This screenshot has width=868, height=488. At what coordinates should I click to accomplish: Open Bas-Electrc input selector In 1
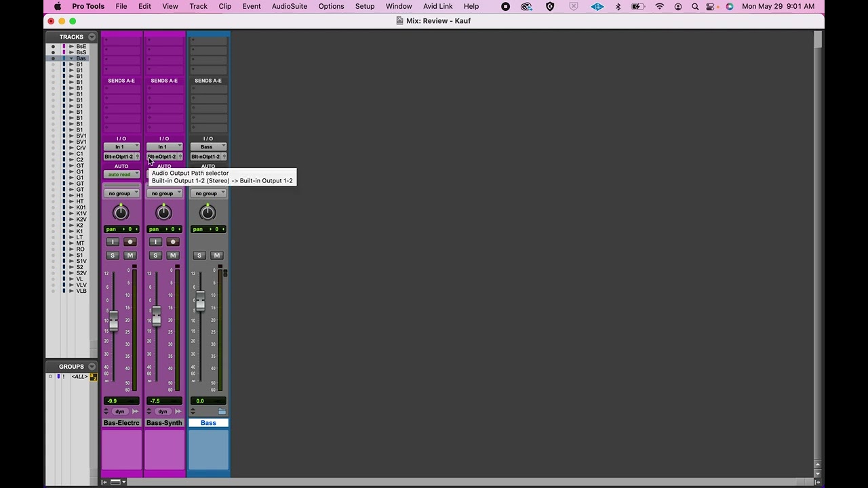coord(121,147)
